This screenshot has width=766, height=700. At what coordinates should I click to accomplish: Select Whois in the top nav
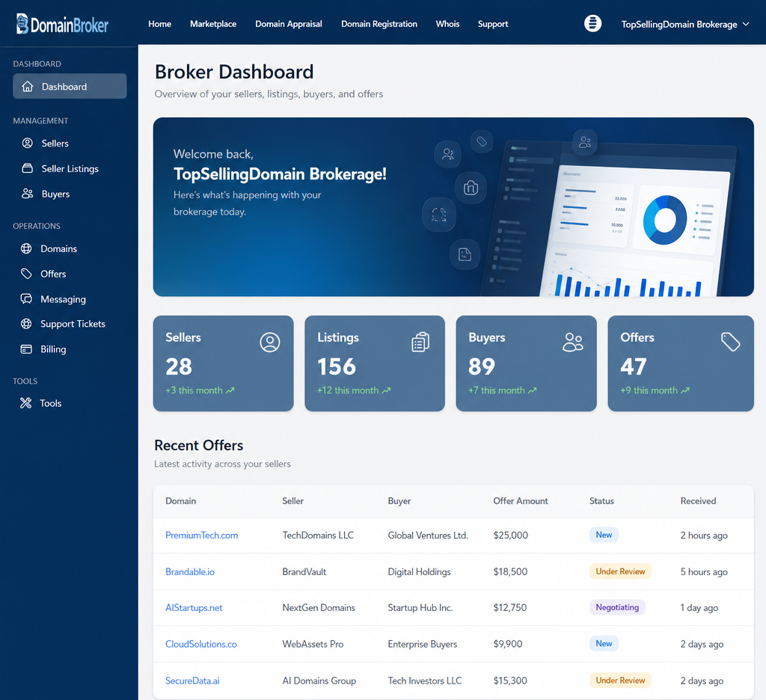[447, 24]
